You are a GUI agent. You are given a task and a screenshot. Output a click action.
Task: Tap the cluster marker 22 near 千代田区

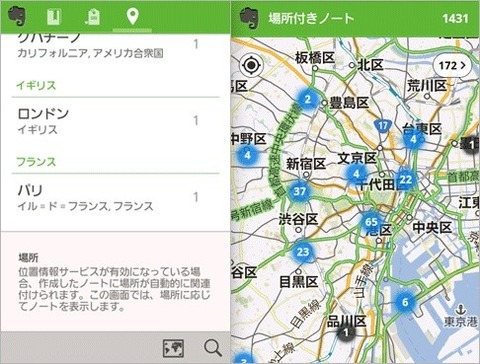pyautogui.click(x=405, y=180)
